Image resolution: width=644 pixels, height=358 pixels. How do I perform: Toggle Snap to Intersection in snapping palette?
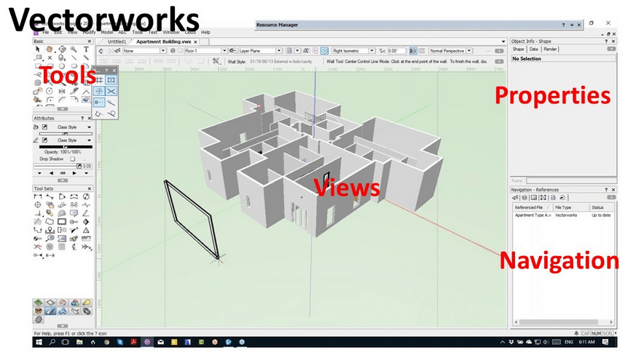[x=111, y=91]
